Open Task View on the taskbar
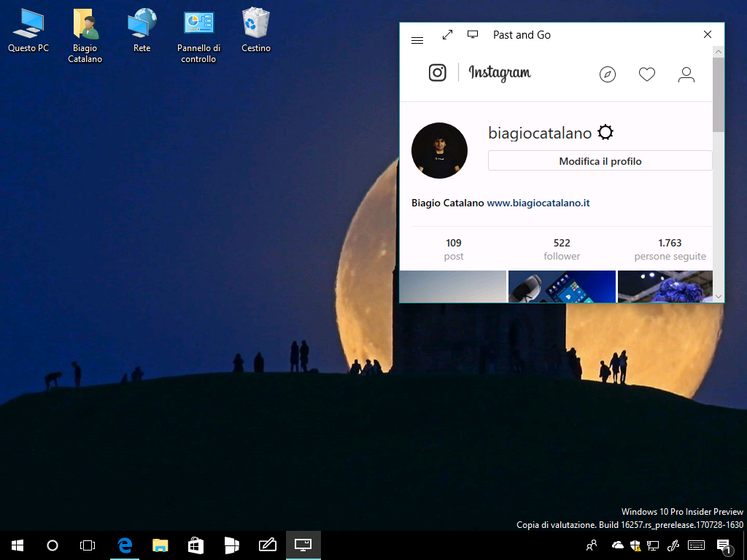Viewport: 747px width, 560px height. pos(88,545)
